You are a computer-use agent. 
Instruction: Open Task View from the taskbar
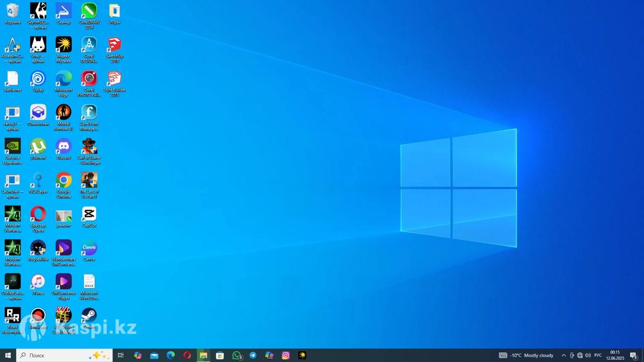[121, 356]
